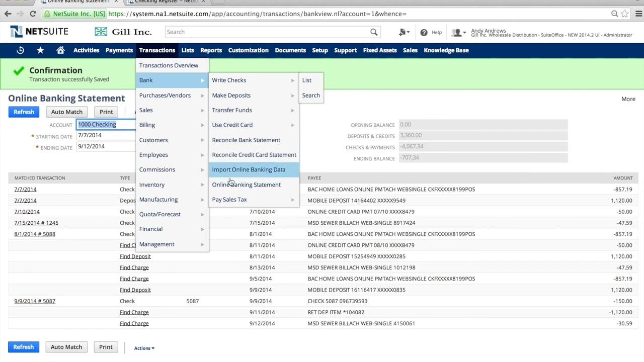Open the 9/9/2014 # 5087 transaction link
The height and width of the screenshot is (362, 644).
pyautogui.click(x=35, y=301)
